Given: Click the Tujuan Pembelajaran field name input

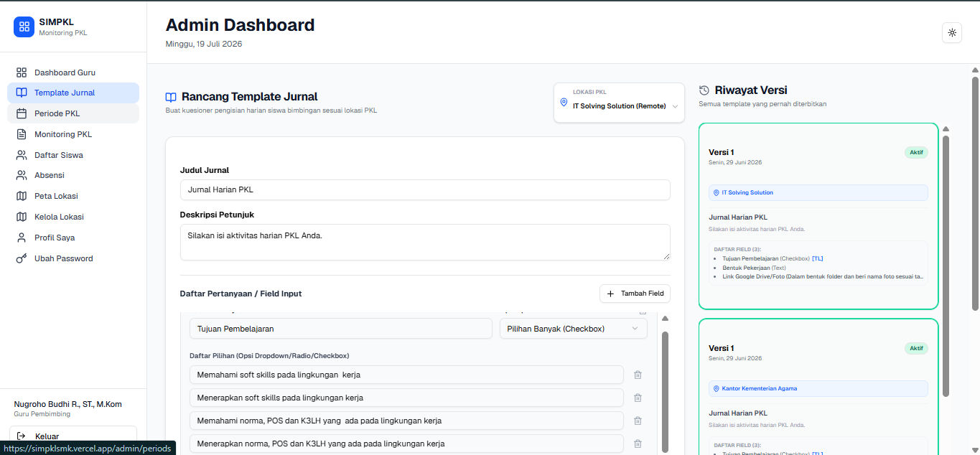Looking at the screenshot, I should click(341, 329).
